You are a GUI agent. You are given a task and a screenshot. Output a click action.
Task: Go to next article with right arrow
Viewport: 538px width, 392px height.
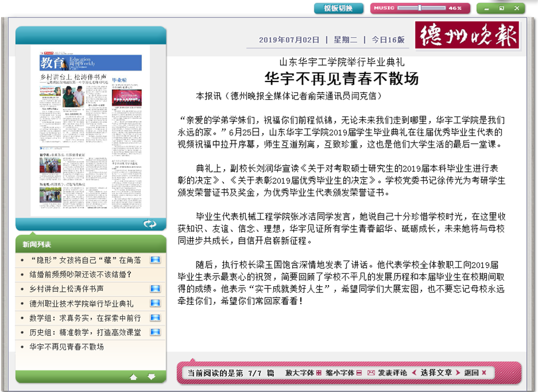point(458,373)
